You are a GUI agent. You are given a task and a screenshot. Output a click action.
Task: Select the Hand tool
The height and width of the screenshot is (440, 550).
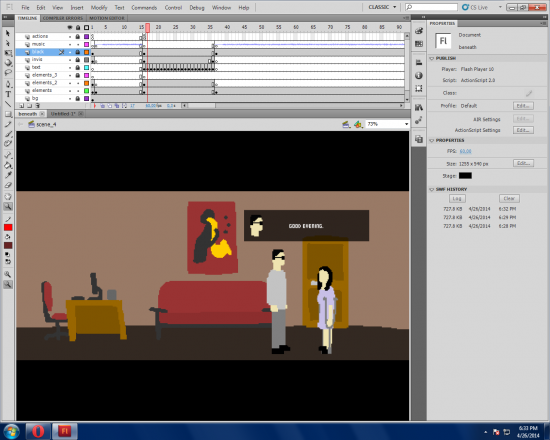[8, 196]
